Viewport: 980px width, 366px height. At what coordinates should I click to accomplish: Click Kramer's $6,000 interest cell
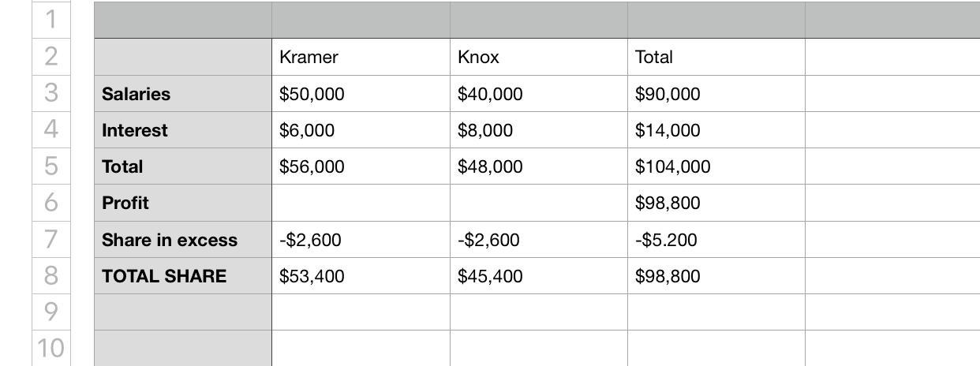(361, 130)
